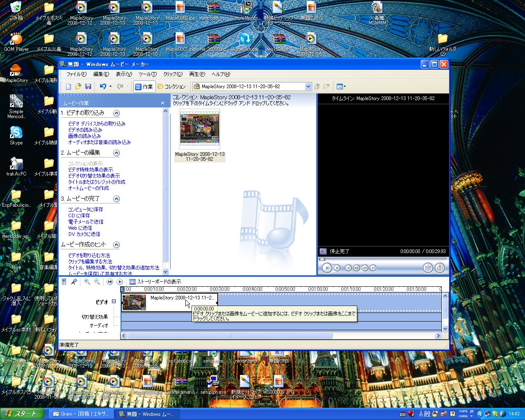Click the greyed Redo arrow
The image size is (525, 420).
click(120, 87)
